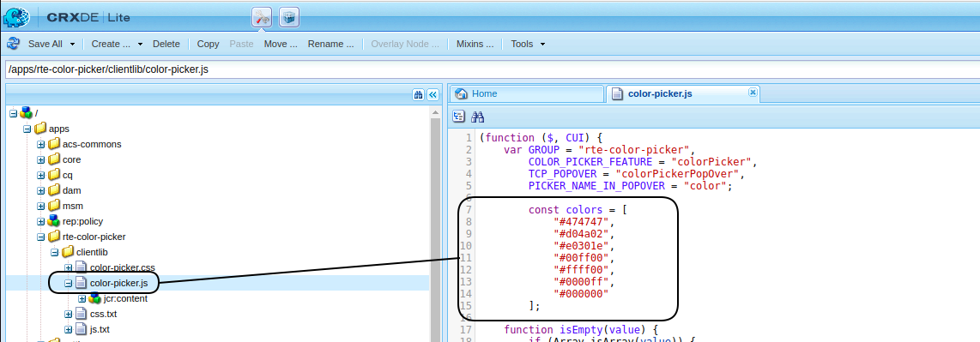Expand the cq folder
Screen dimensions: 980x342
coord(40,175)
